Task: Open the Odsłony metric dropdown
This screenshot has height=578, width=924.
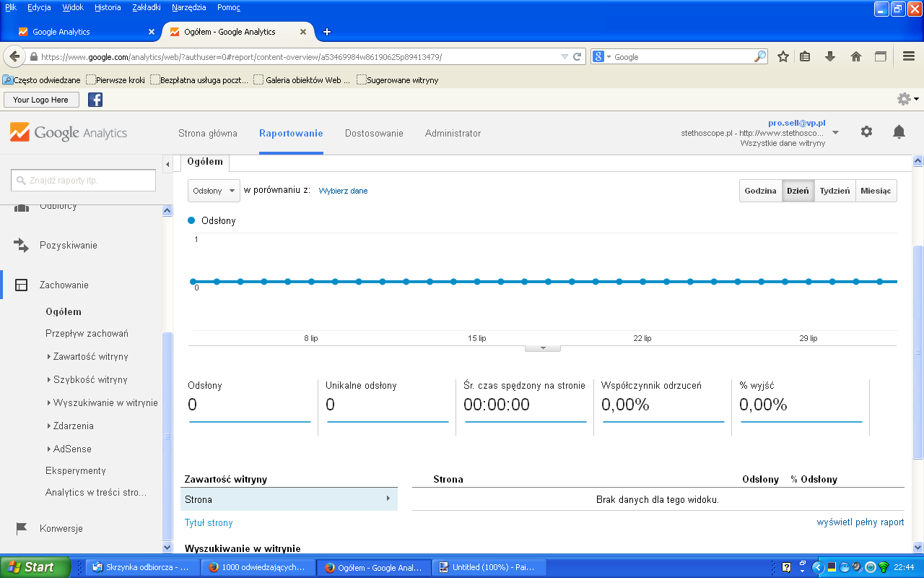Action: 214,191
